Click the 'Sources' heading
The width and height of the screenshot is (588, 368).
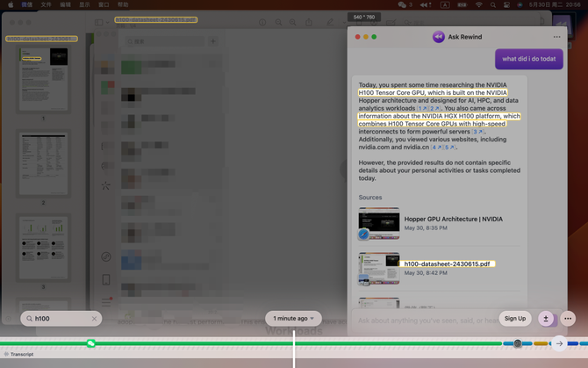(370, 198)
